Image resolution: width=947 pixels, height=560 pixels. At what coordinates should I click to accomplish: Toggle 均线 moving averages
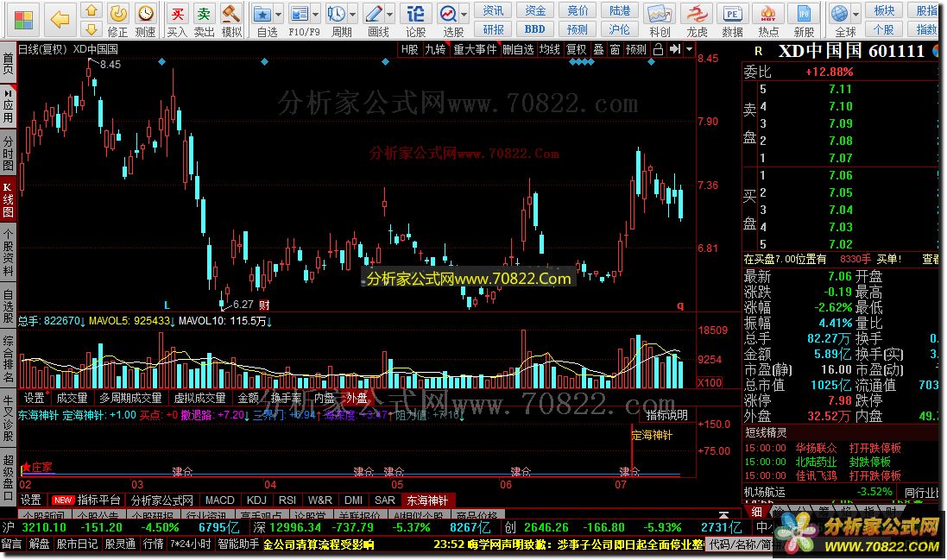(x=550, y=49)
